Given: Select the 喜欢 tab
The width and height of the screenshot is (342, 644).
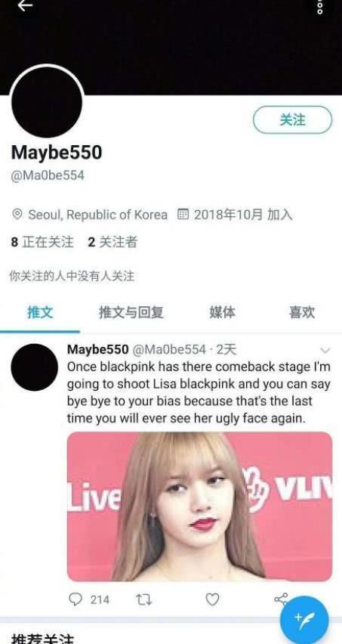Looking at the screenshot, I should pos(302,312).
